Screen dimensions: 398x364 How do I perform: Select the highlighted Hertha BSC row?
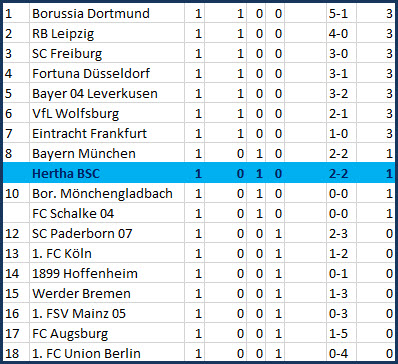point(199,173)
